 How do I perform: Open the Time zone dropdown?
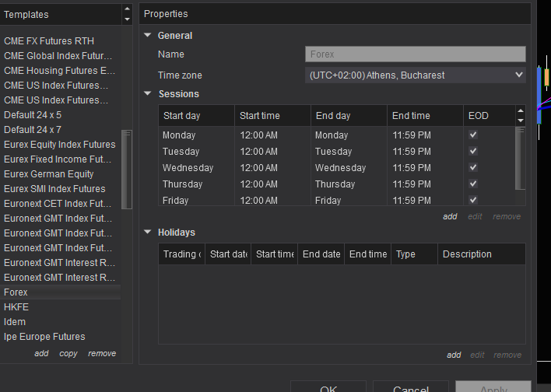coord(416,75)
